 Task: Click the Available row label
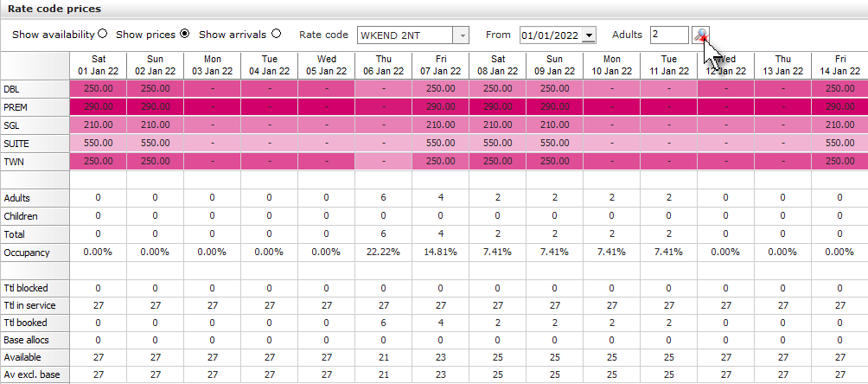[x=35, y=357]
